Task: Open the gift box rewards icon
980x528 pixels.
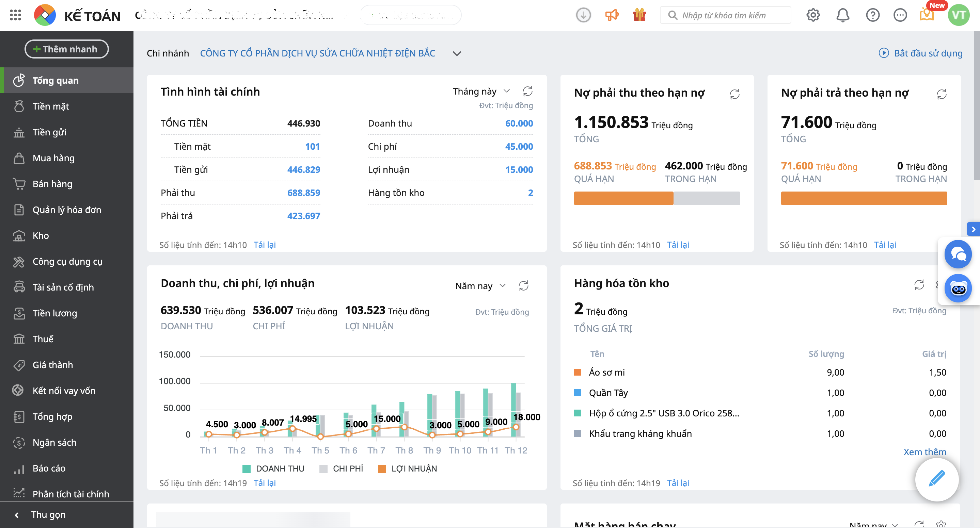Action: click(639, 15)
